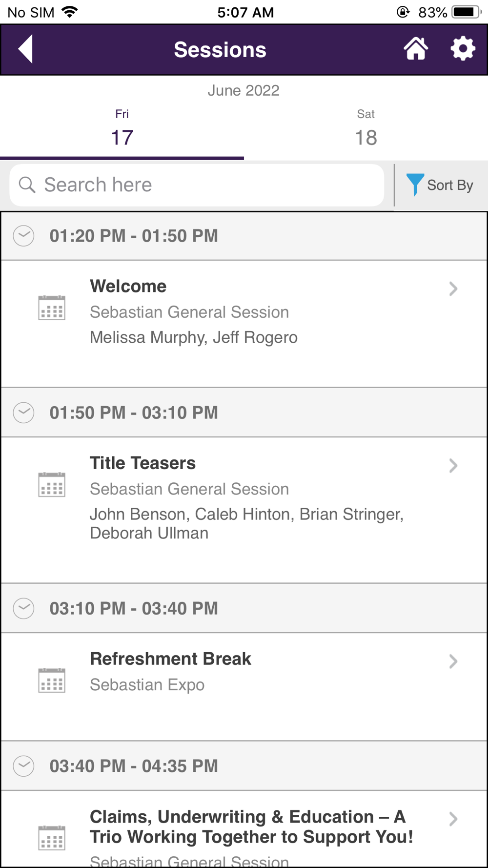
Task: Collapse the 03:10 PM - 03:40 PM time slot
Action: point(23,608)
